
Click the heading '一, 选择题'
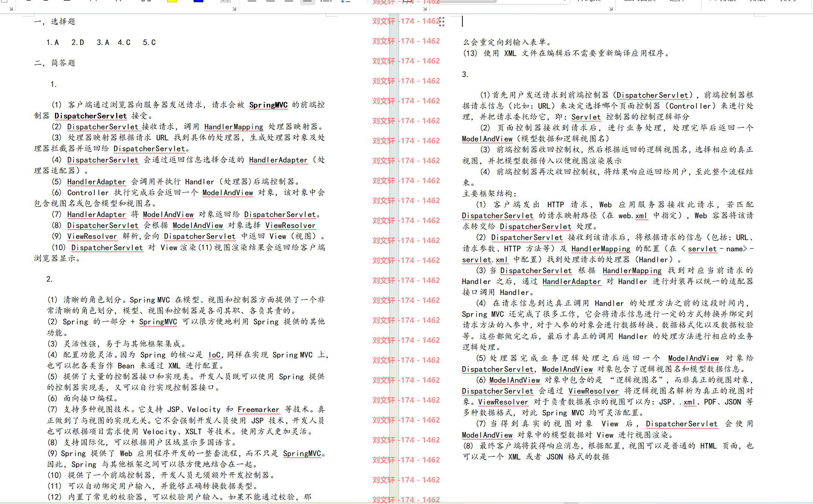[55, 21]
